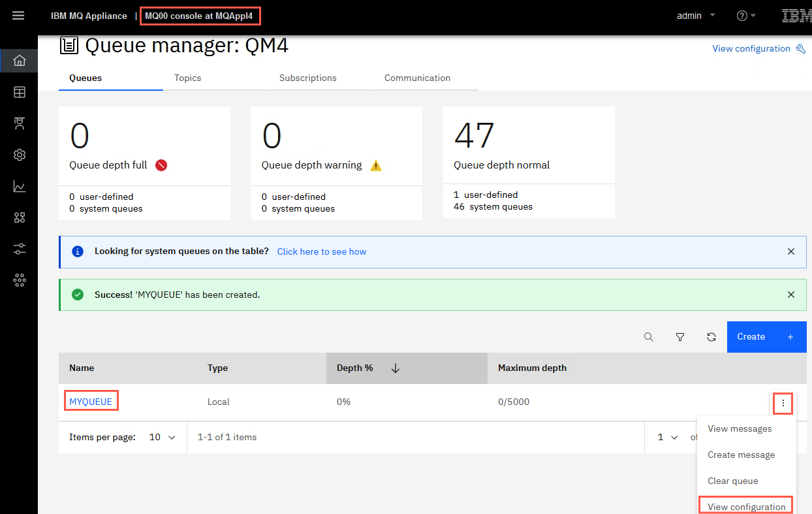
Task: Click 'MQ00 console at MQAppl4' title
Action: (198, 16)
